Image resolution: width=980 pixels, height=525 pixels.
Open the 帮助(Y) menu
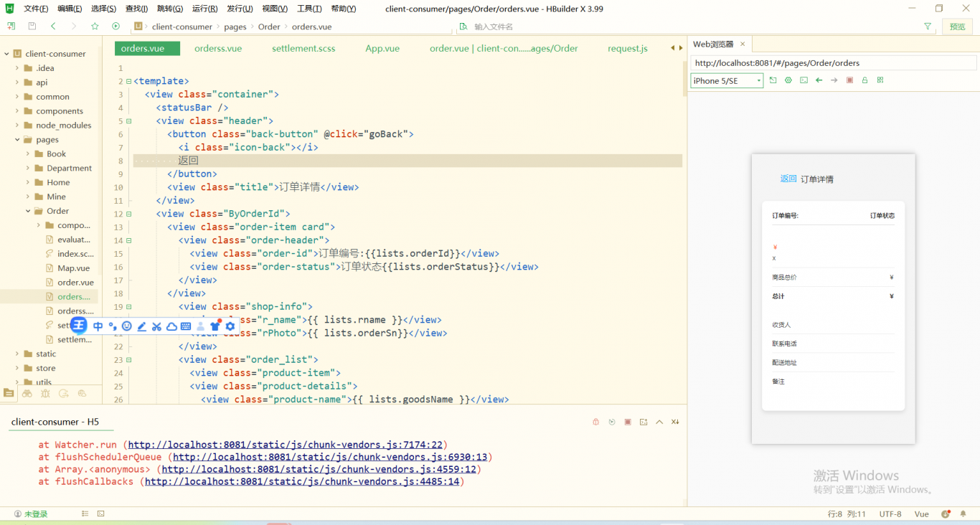[344, 9]
